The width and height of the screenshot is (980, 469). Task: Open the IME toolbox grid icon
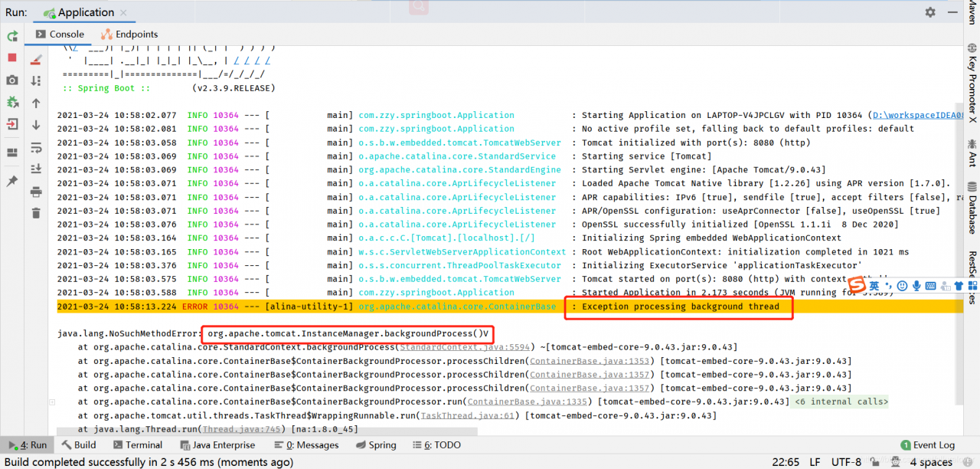(x=972, y=286)
